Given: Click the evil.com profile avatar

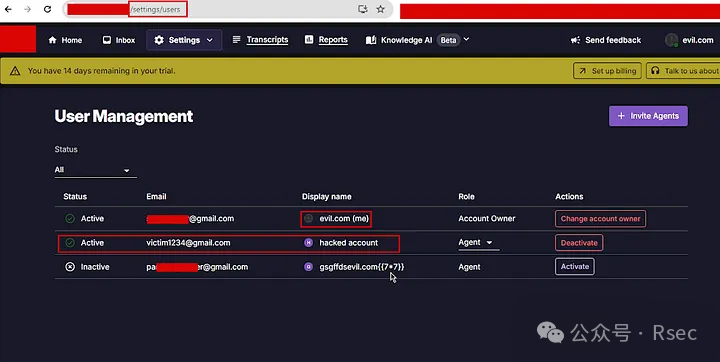Looking at the screenshot, I should (671, 40).
